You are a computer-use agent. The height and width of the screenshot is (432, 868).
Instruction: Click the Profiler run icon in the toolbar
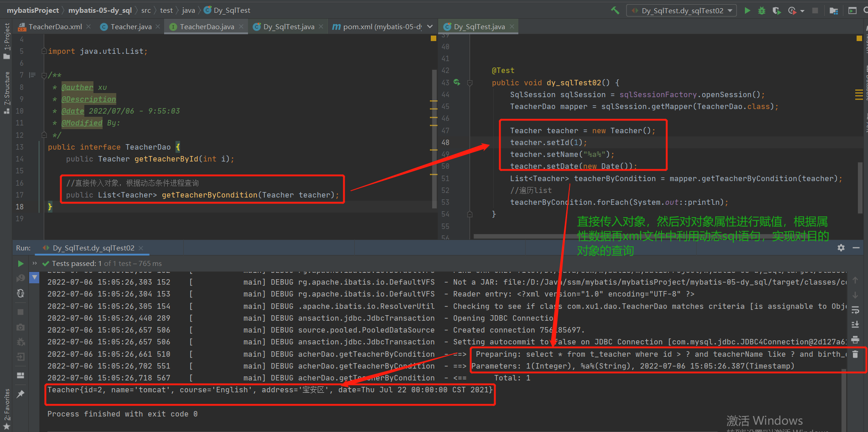pos(792,10)
